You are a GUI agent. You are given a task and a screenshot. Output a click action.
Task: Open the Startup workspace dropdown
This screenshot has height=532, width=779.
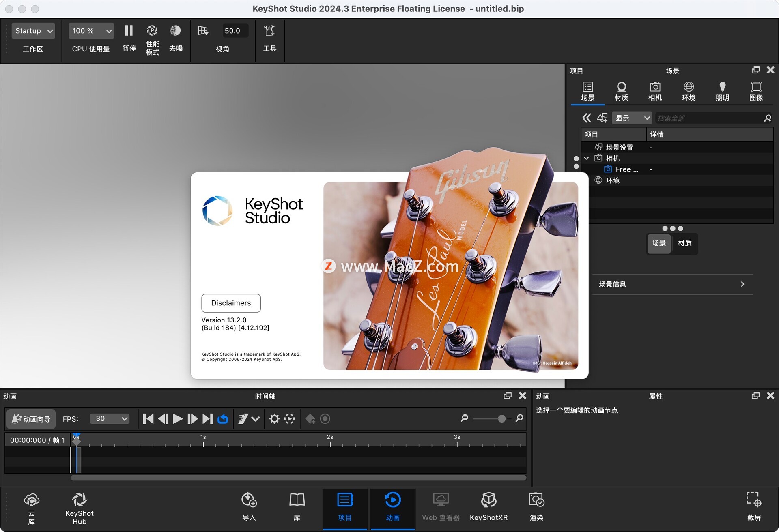click(x=33, y=31)
